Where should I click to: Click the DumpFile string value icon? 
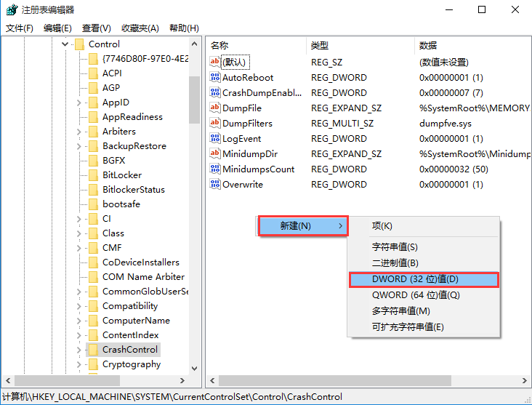pos(215,108)
